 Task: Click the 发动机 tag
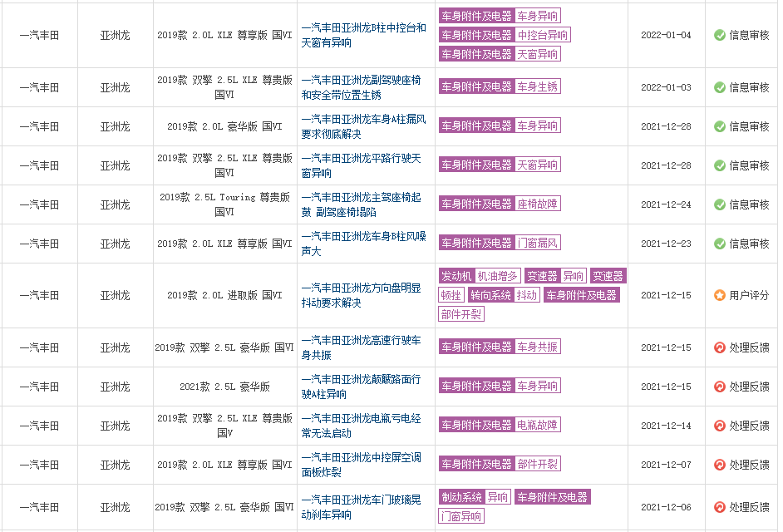tap(456, 276)
